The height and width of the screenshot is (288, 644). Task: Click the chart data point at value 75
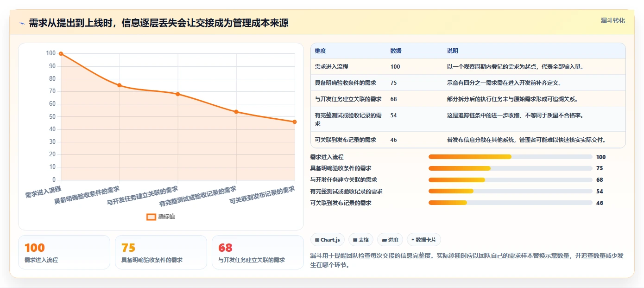coord(119,85)
